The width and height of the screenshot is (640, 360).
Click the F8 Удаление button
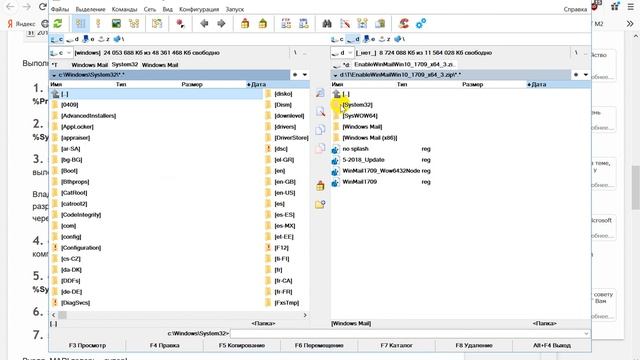tap(474, 345)
